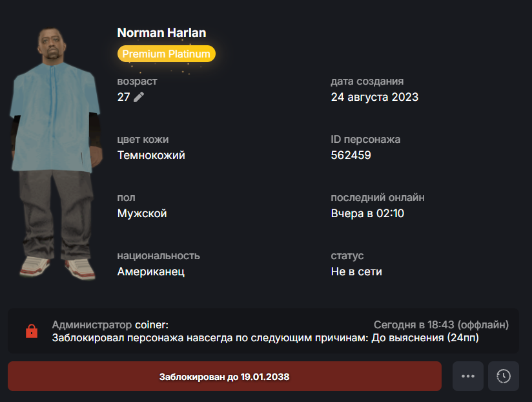Click the nationality value Американец
532x402 pixels.
click(151, 271)
